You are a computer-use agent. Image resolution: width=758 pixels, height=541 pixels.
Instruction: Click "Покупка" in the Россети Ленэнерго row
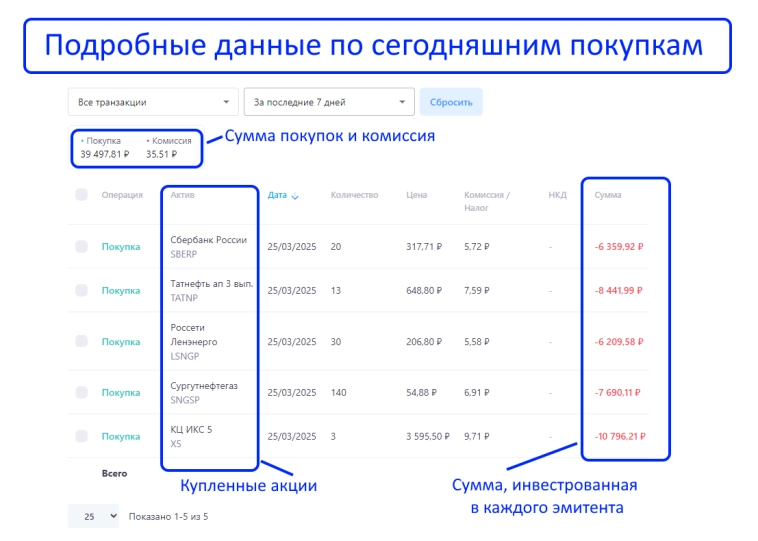[x=121, y=342]
